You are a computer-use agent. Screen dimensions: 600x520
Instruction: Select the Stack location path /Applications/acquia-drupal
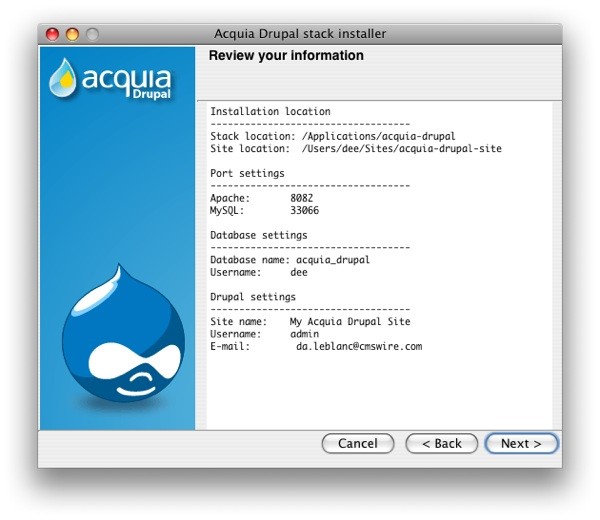(x=378, y=136)
